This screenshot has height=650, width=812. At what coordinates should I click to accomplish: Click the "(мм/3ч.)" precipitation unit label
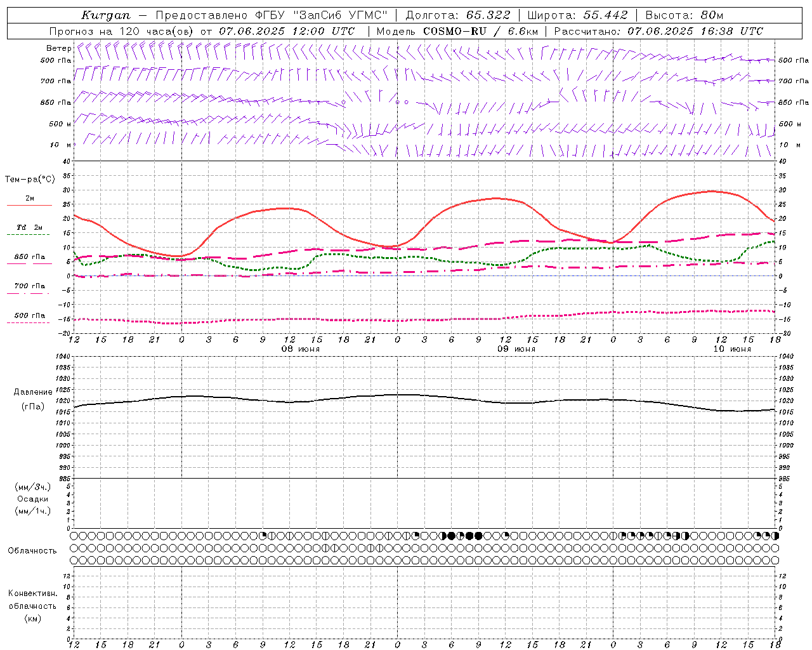point(32,487)
